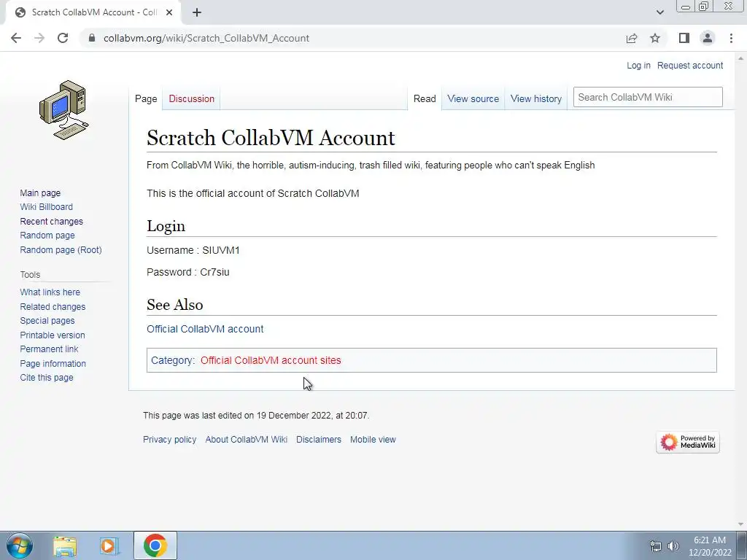This screenshot has height=560, width=747.
Task: Click the Random page (Root) link
Action: (x=61, y=249)
